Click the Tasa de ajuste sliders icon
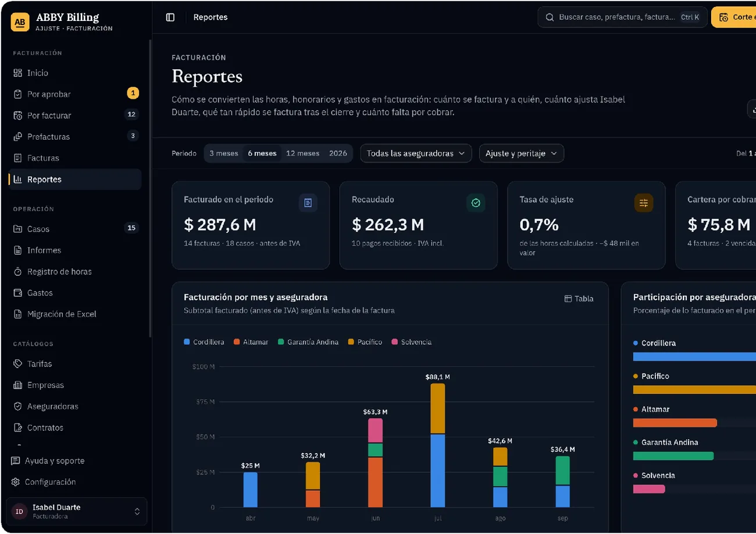This screenshot has height=534, width=756. [x=644, y=202]
